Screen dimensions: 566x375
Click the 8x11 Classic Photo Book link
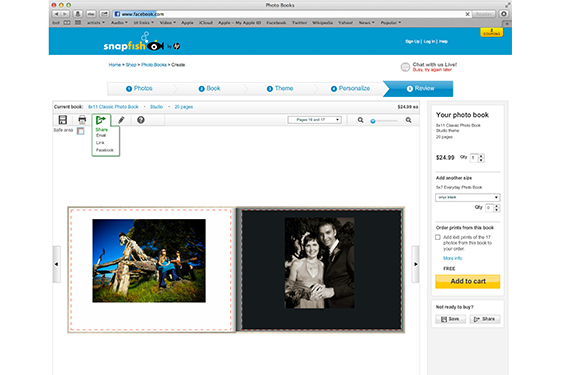(x=113, y=107)
